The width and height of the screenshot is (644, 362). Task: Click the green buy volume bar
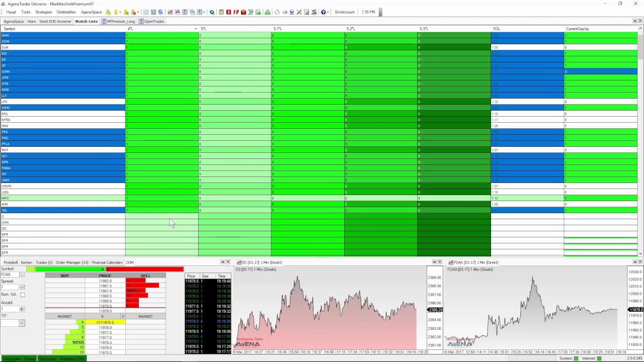70,269
